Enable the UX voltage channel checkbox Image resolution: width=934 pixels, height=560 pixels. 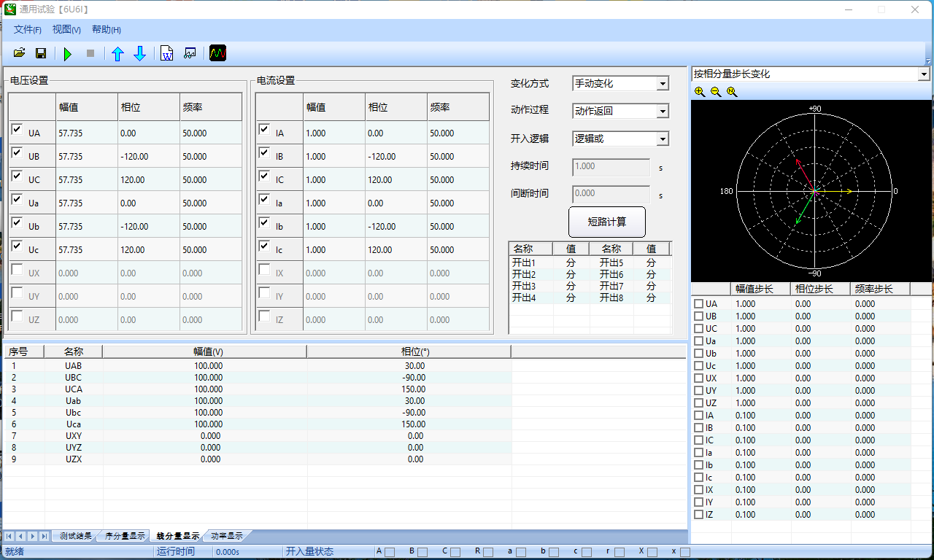[17, 270]
